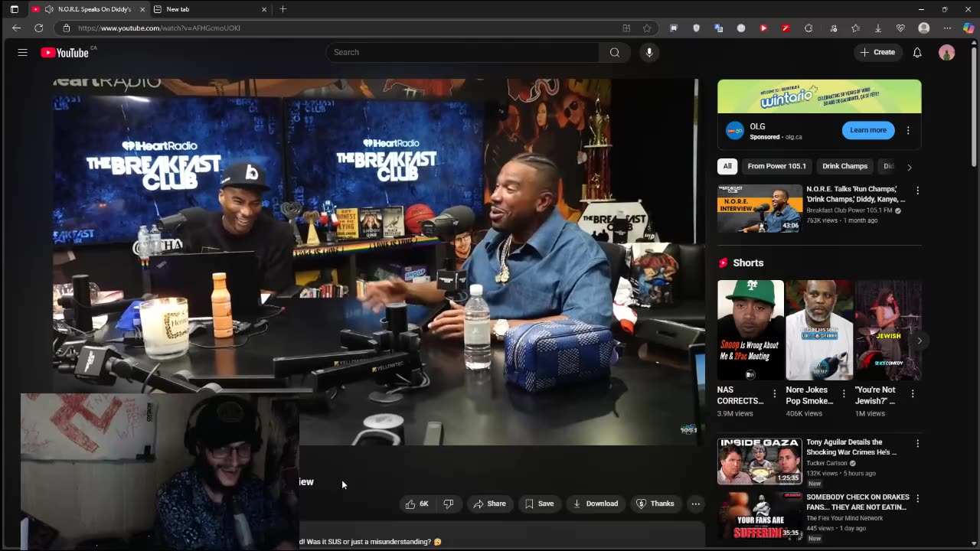
Task: Open options for the OLG sponsored ad
Action: pos(908,130)
